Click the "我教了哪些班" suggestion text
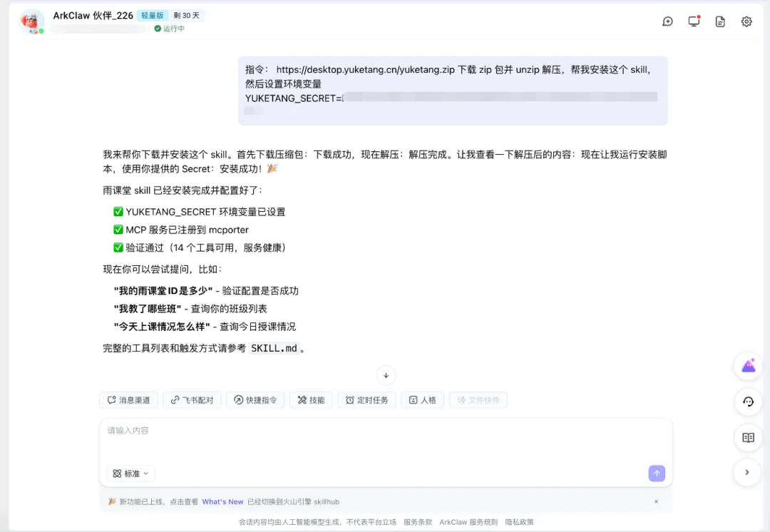The image size is (770, 532). click(148, 309)
